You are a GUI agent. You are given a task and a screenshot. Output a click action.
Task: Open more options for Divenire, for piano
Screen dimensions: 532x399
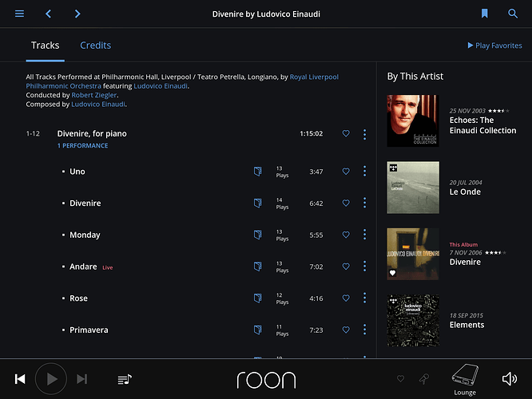pyautogui.click(x=365, y=134)
